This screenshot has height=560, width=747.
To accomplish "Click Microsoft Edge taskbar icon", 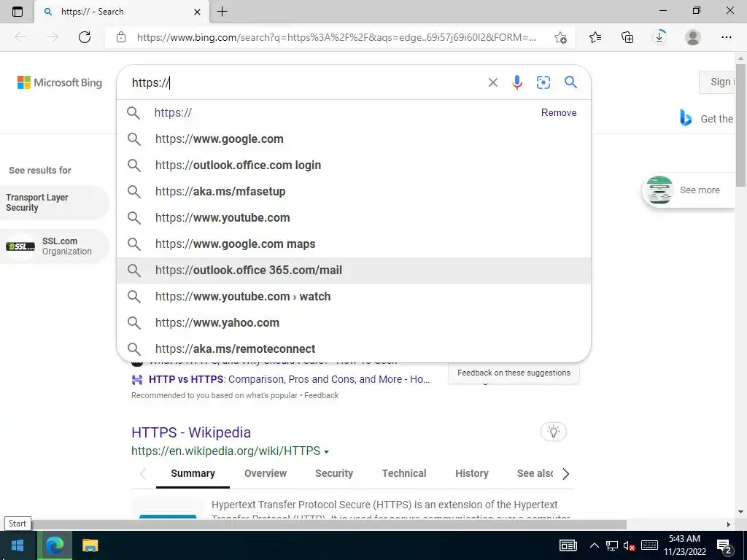I will coord(54,545).
